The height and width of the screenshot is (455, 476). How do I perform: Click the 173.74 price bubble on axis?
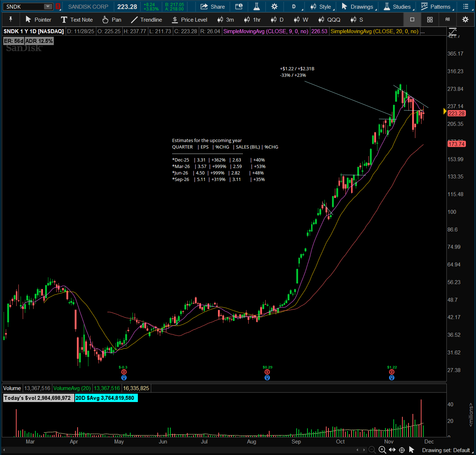(x=457, y=144)
